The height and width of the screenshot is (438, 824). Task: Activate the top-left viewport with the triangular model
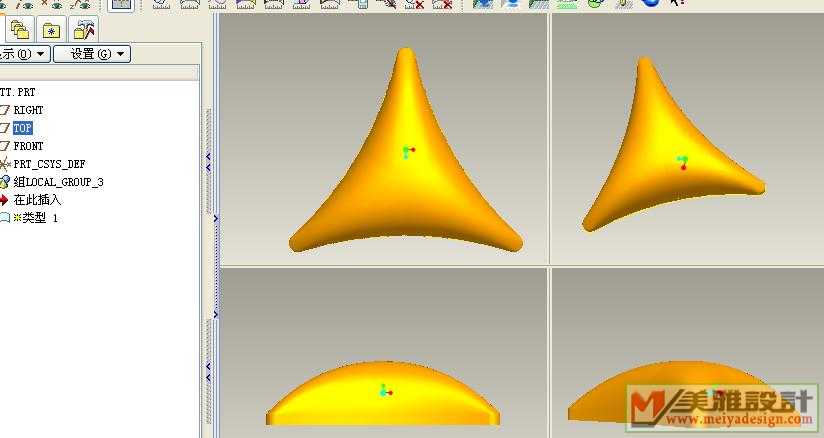[x=384, y=139]
